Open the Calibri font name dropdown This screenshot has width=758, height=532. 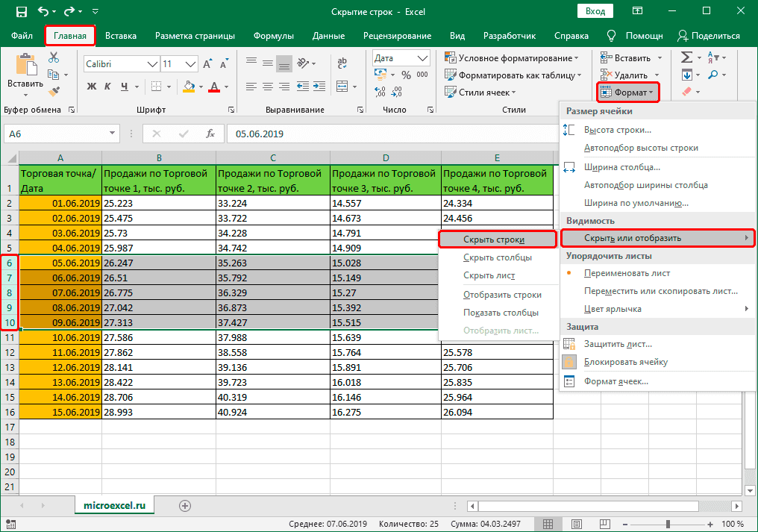(x=151, y=64)
